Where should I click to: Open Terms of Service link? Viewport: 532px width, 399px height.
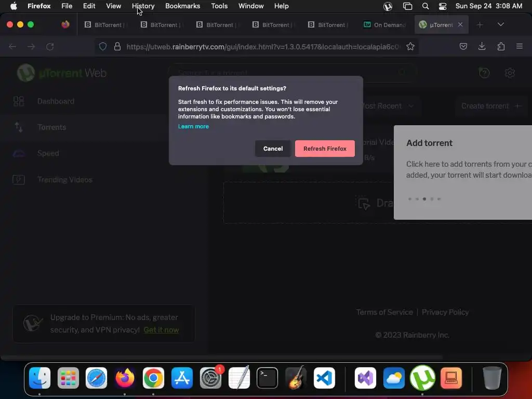click(384, 312)
